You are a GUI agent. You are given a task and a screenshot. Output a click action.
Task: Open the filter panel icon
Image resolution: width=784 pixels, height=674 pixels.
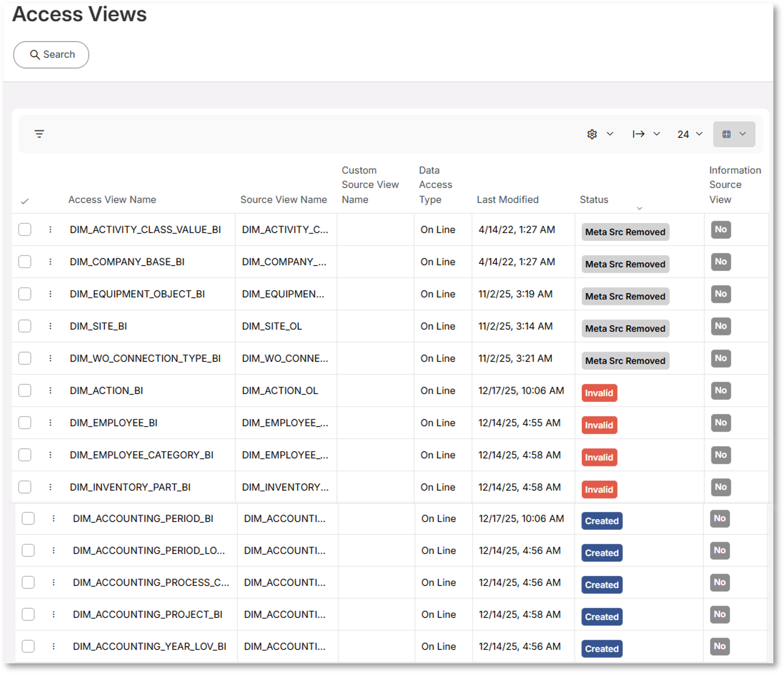point(39,134)
